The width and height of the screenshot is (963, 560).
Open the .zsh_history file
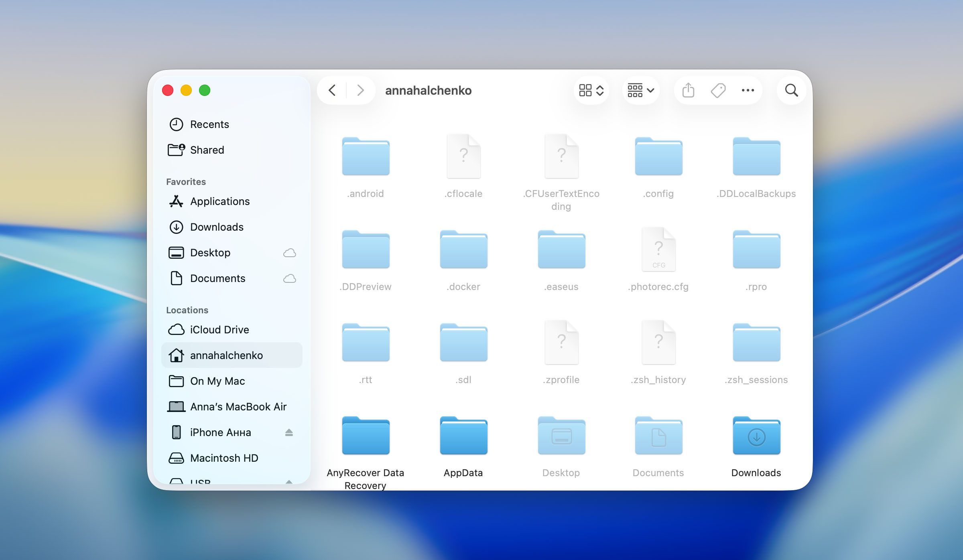click(x=658, y=342)
